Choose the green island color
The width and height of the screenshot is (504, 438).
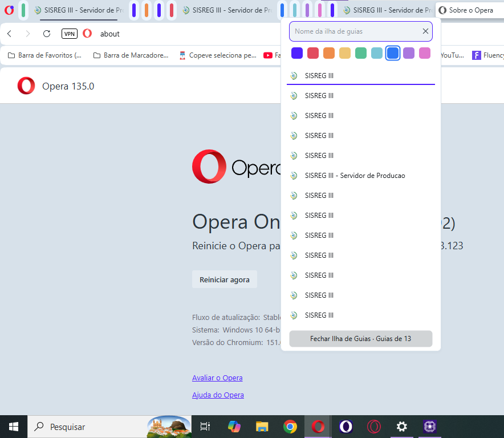pyautogui.click(x=361, y=53)
